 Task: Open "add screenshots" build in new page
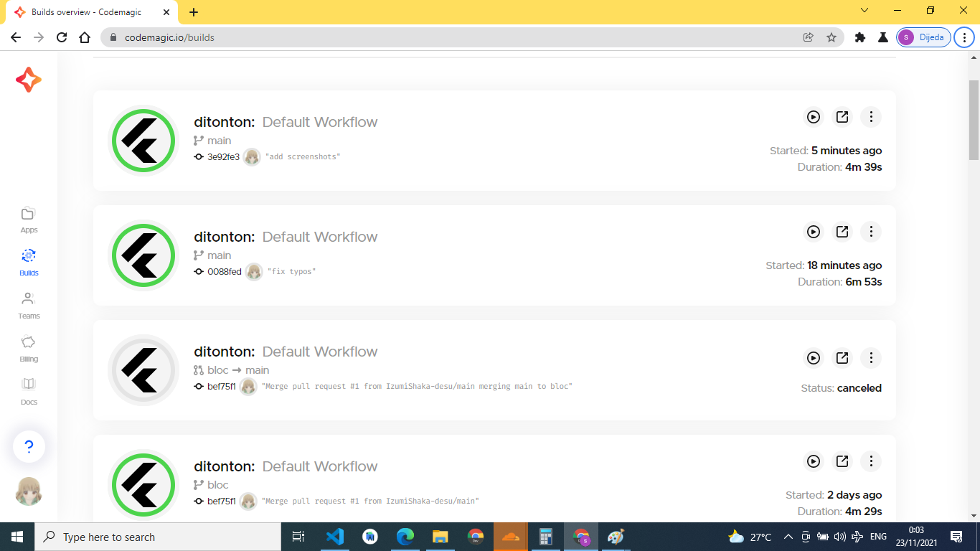pyautogui.click(x=842, y=117)
